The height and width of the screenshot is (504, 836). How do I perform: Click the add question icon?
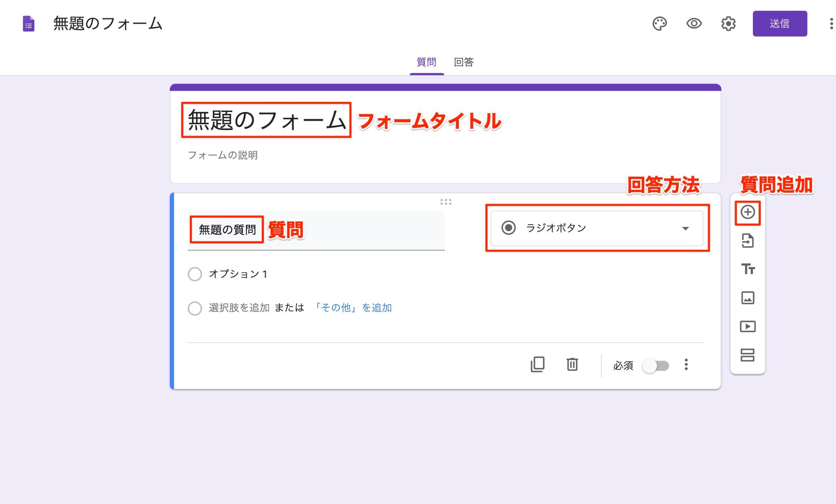click(748, 213)
